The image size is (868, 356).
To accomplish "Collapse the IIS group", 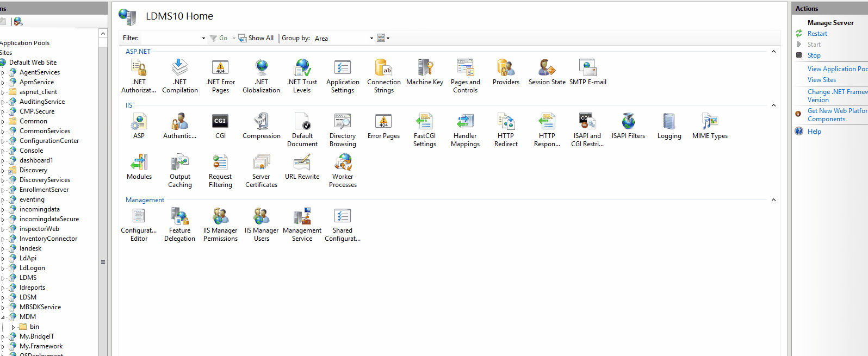I will 773,105.
